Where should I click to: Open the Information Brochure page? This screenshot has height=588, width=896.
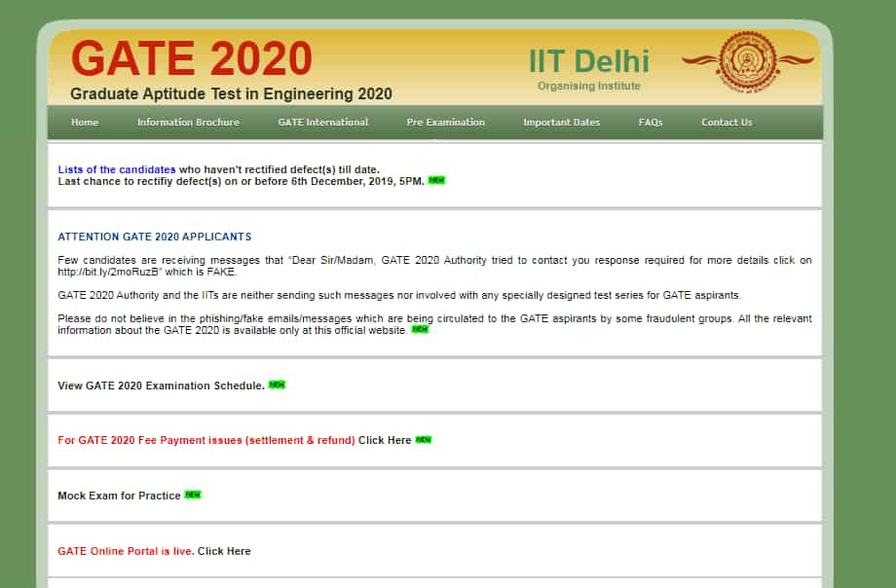point(188,122)
